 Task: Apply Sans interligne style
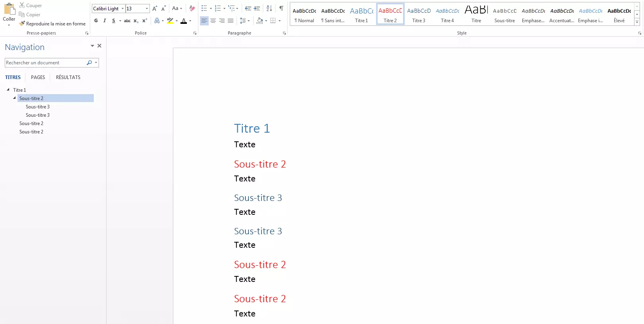(333, 15)
